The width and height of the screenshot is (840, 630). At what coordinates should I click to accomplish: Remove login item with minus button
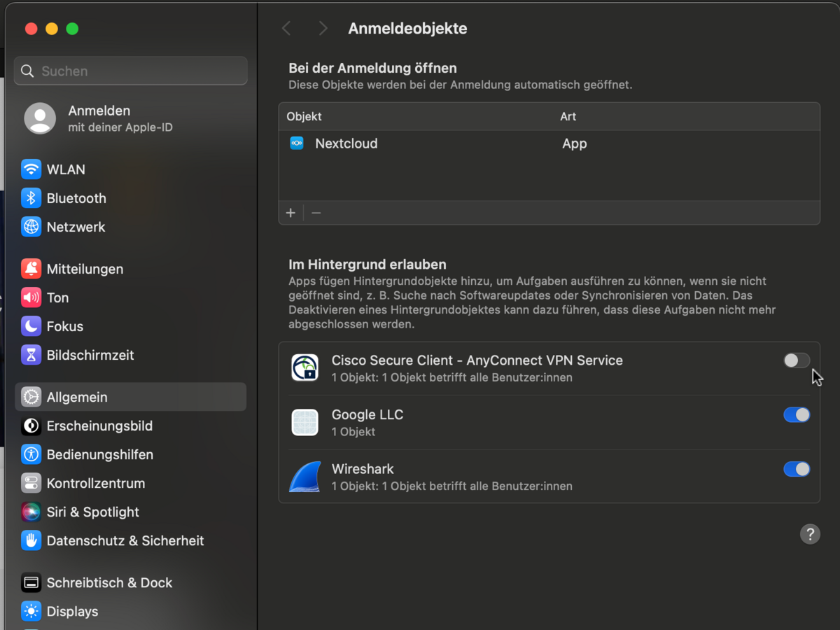pos(316,213)
